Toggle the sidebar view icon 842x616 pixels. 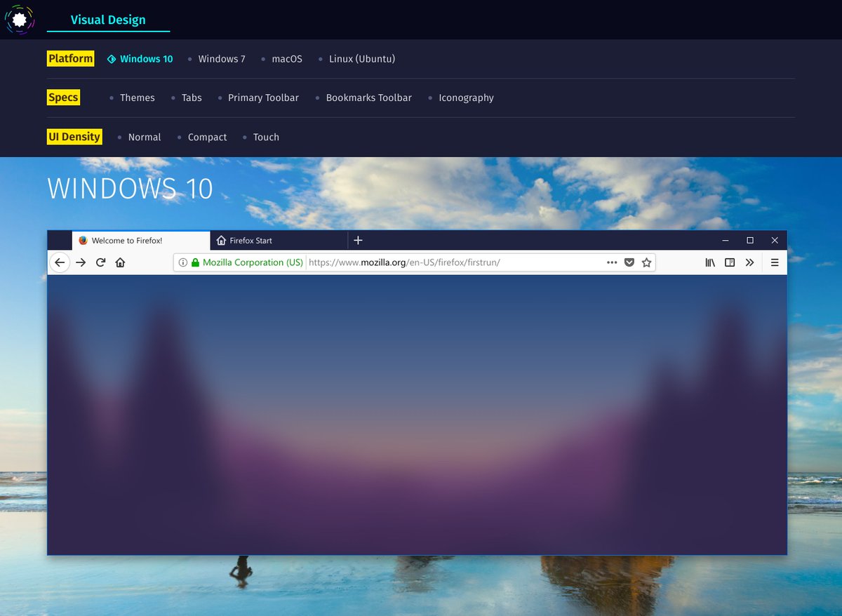click(x=730, y=262)
